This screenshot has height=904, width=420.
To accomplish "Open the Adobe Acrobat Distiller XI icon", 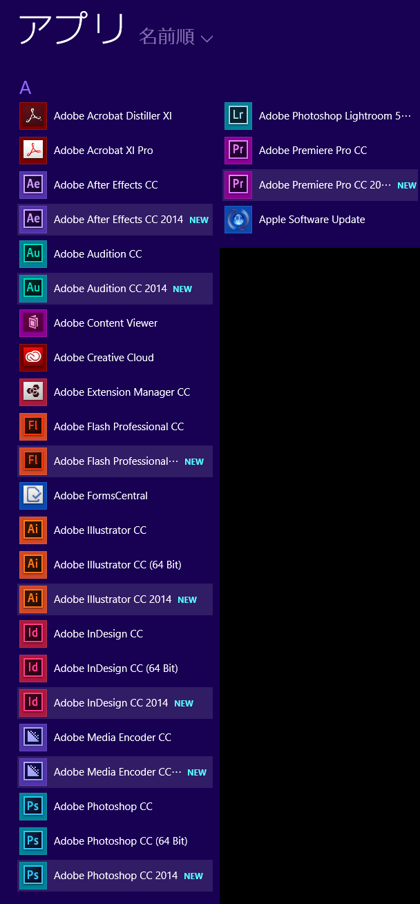I will tap(33, 116).
